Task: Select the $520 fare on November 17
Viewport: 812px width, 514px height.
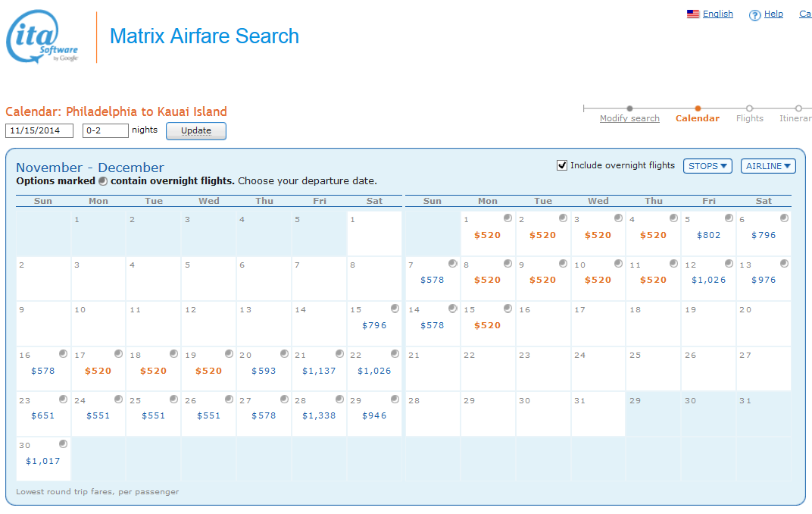Action: [x=98, y=371]
